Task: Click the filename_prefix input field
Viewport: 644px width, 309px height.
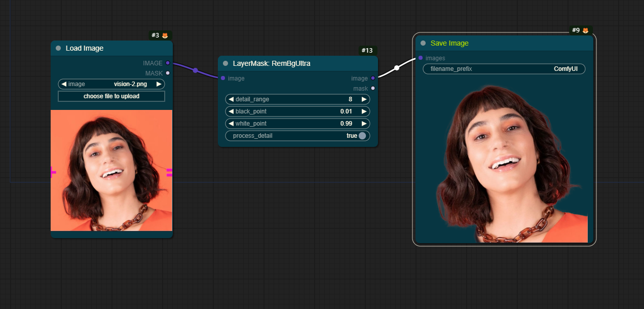Action: coord(504,69)
